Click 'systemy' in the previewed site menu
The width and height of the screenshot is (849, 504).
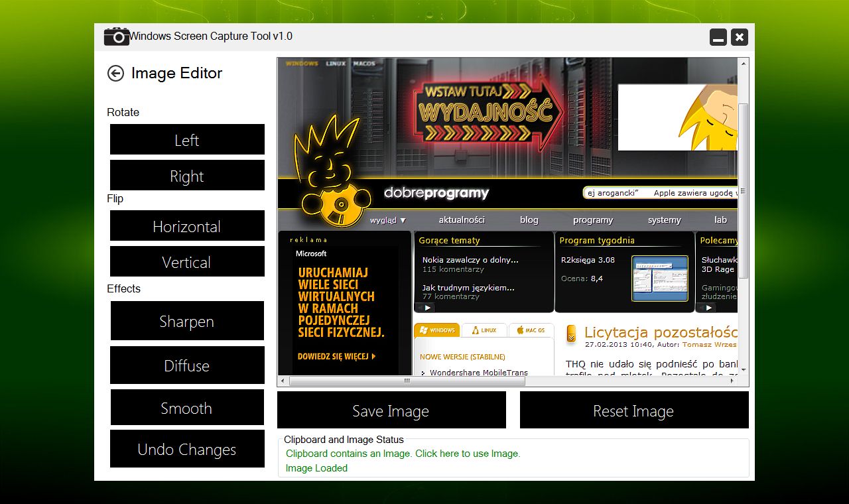point(665,220)
